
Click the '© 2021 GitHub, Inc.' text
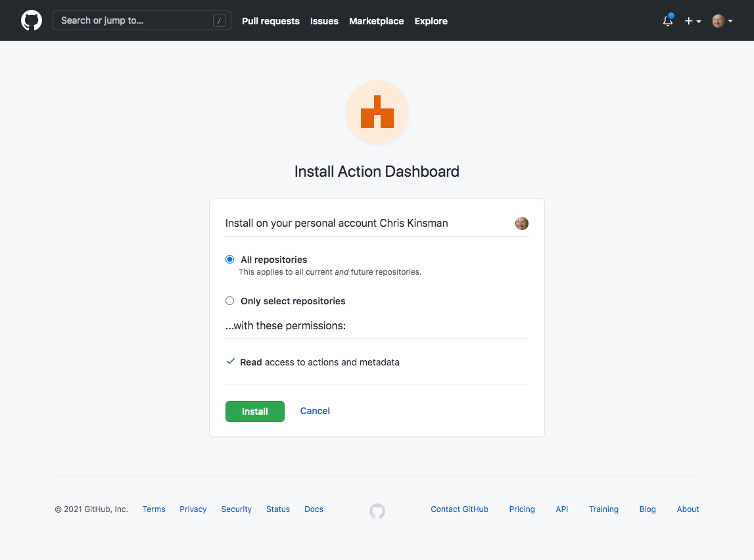pyautogui.click(x=91, y=509)
